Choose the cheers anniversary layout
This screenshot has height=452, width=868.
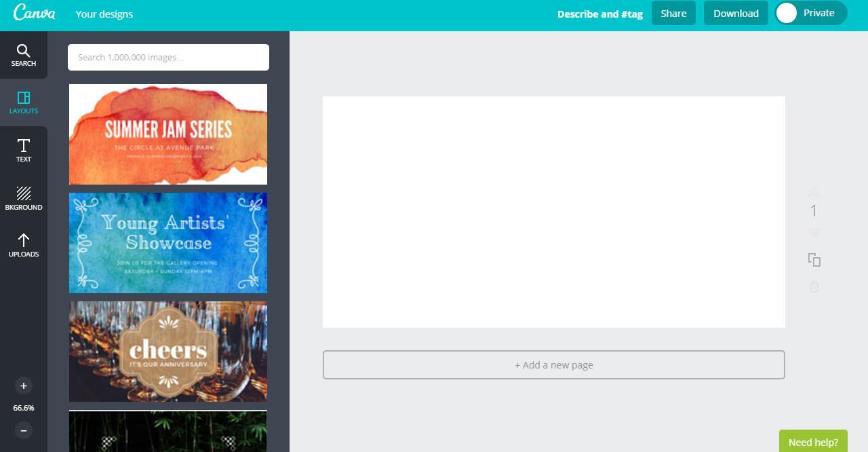click(168, 352)
